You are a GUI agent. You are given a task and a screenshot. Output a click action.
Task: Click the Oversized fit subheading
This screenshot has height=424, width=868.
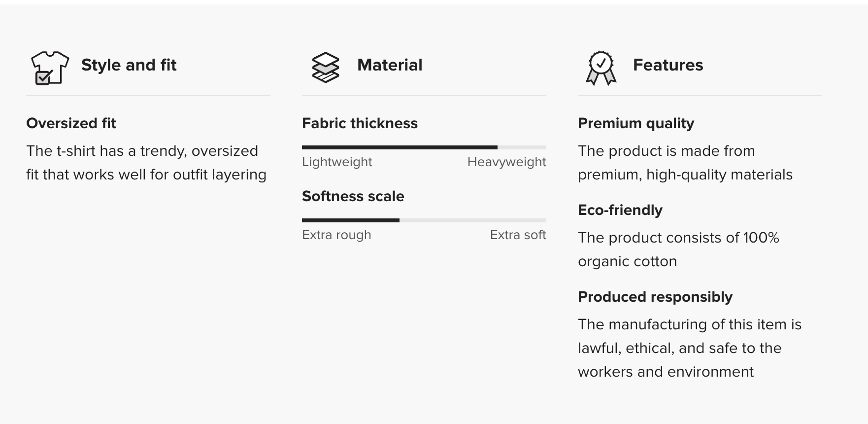click(71, 123)
